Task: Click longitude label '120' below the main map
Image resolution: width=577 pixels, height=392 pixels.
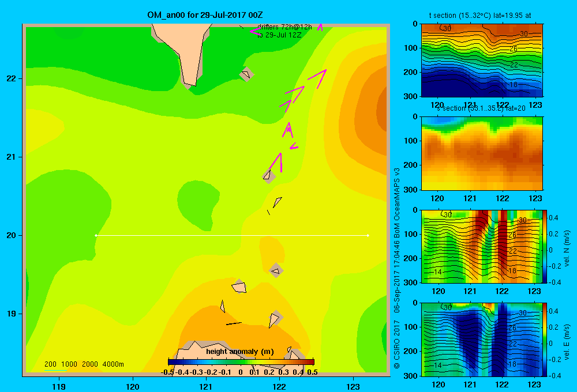Action: (x=133, y=386)
